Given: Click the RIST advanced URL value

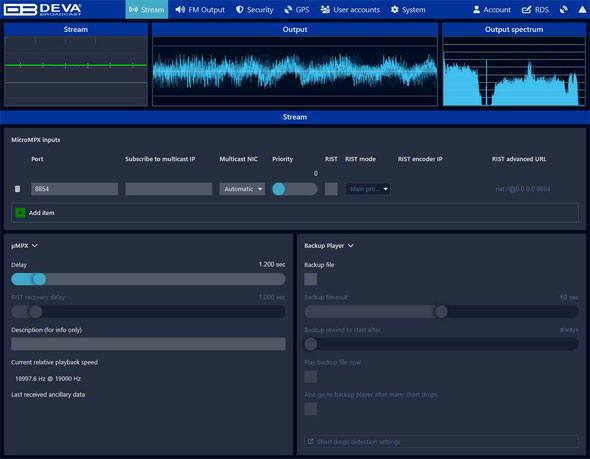Looking at the screenshot, I should coord(522,189).
